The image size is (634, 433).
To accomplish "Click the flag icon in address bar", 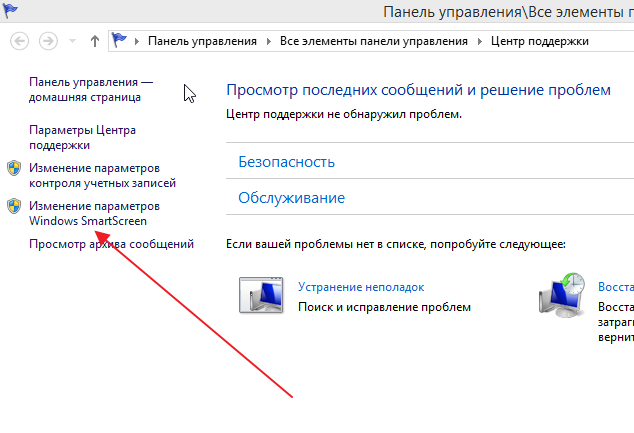I will click(x=119, y=40).
